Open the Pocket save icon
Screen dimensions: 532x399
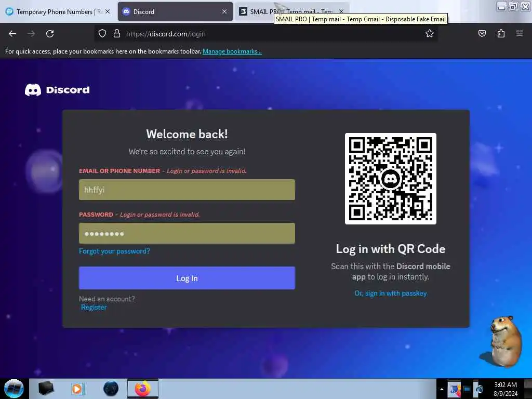tap(482, 34)
